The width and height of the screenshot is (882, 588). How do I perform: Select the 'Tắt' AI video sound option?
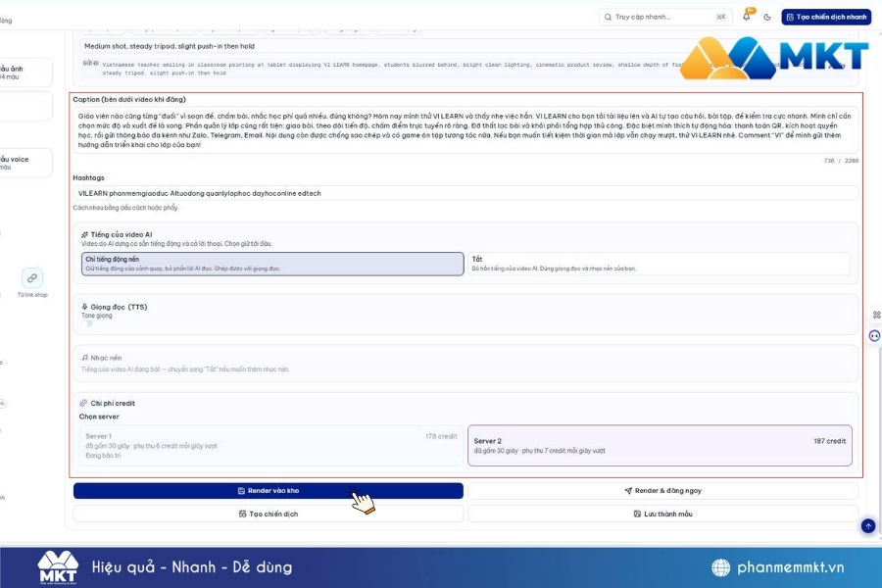point(659,264)
